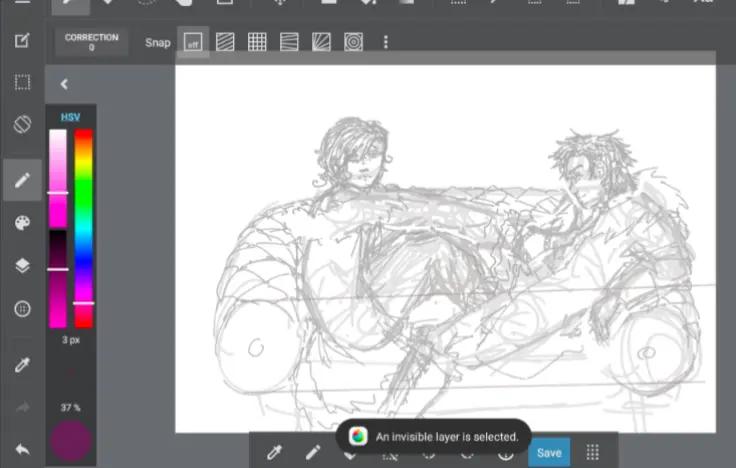Open the edit canvas icon in left sidebar
This screenshot has width=736, height=468.
tap(22, 40)
